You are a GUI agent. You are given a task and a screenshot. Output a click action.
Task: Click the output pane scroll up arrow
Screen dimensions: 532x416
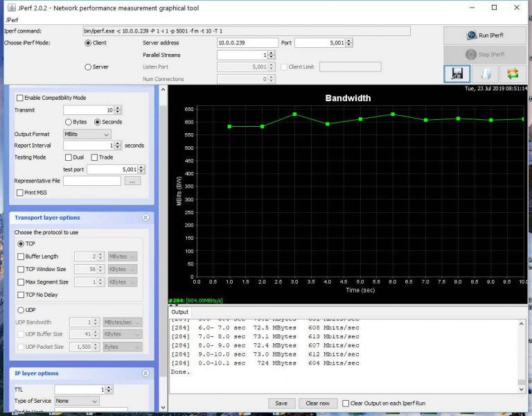pyautogui.click(x=521, y=324)
